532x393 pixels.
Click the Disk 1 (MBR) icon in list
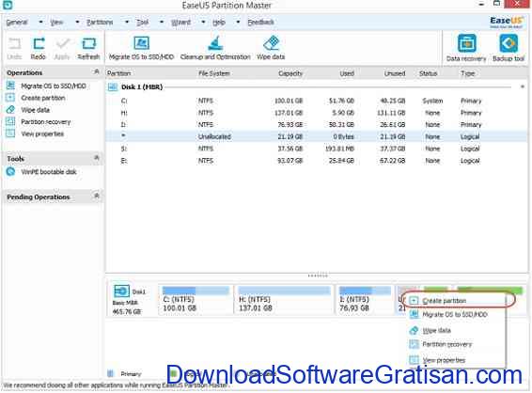click(113, 87)
